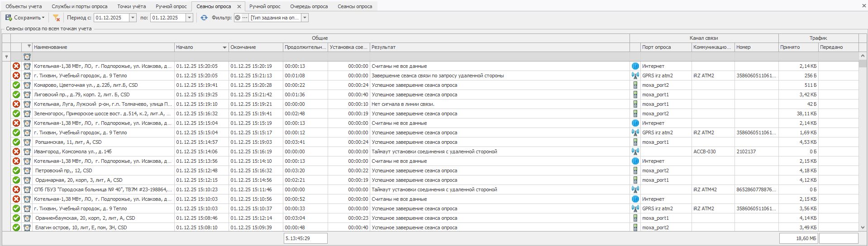This screenshot has height=246, width=868.
Task: Switch to the Объекты учета tab
Action: [24, 6]
